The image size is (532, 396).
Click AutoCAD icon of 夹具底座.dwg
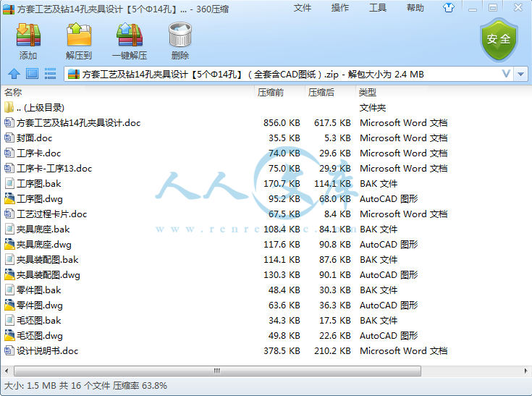pyautogui.click(x=9, y=244)
